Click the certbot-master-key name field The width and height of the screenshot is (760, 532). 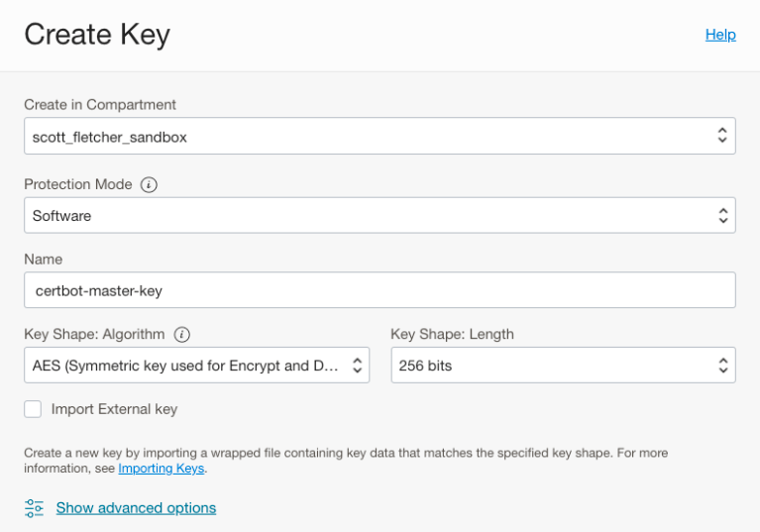pos(380,290)
